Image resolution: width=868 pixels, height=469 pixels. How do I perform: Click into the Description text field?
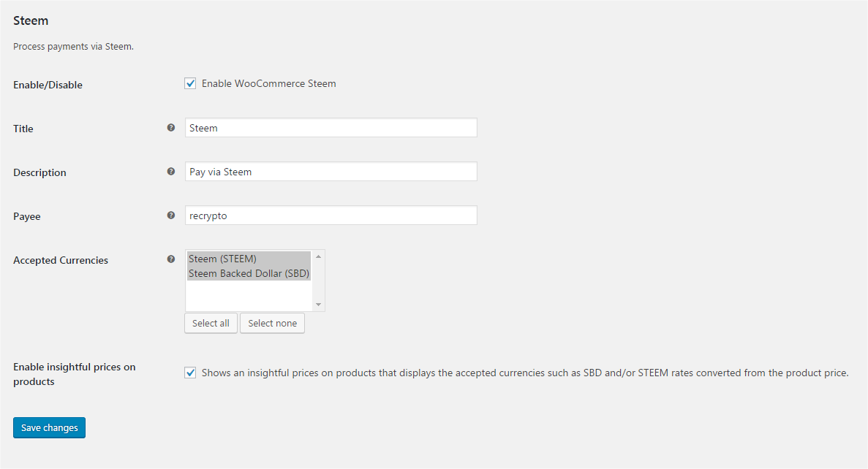[x=331, y=172]
